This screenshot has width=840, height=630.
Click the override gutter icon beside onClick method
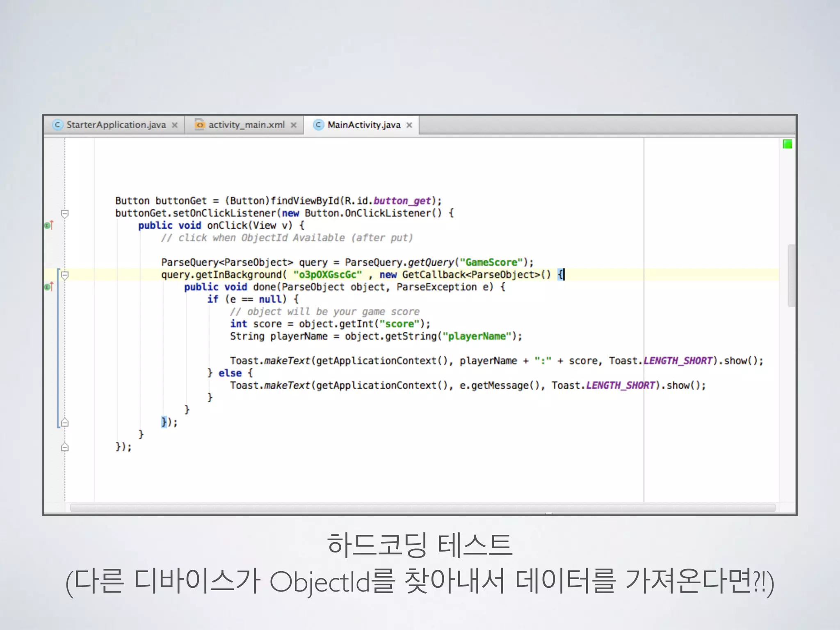pos(49,225)
